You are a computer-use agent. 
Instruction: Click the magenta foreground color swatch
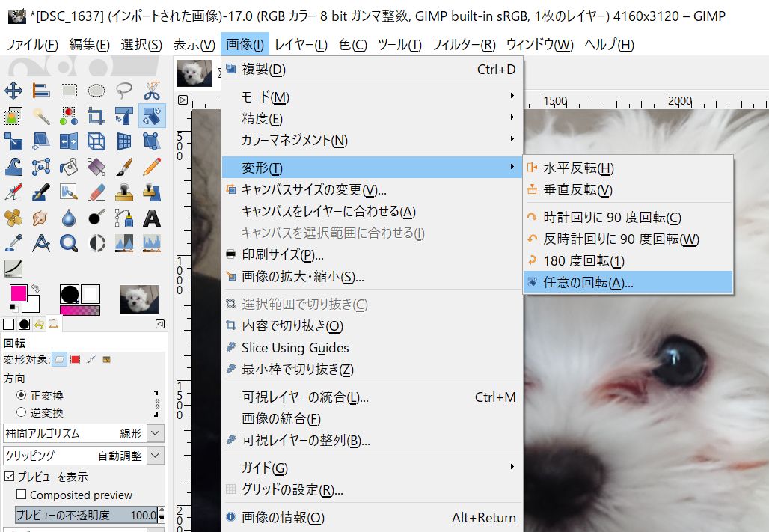click(18, 293)
